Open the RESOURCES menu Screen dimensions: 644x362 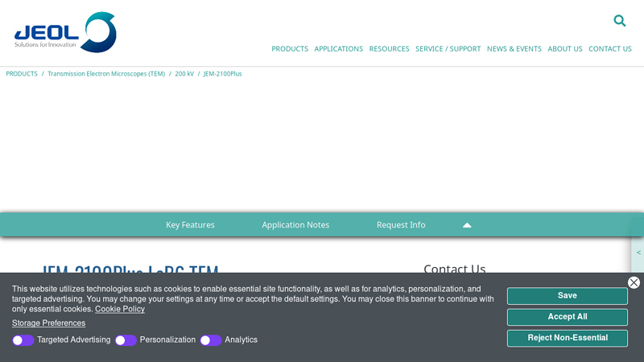pos(389,49)
